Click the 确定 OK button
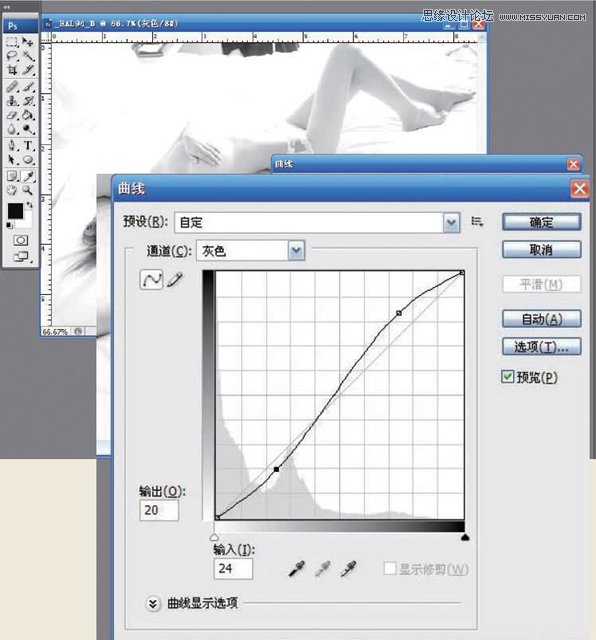Viewport: 596px width, 640px height. pyautogui.click(x=541, y=222)
